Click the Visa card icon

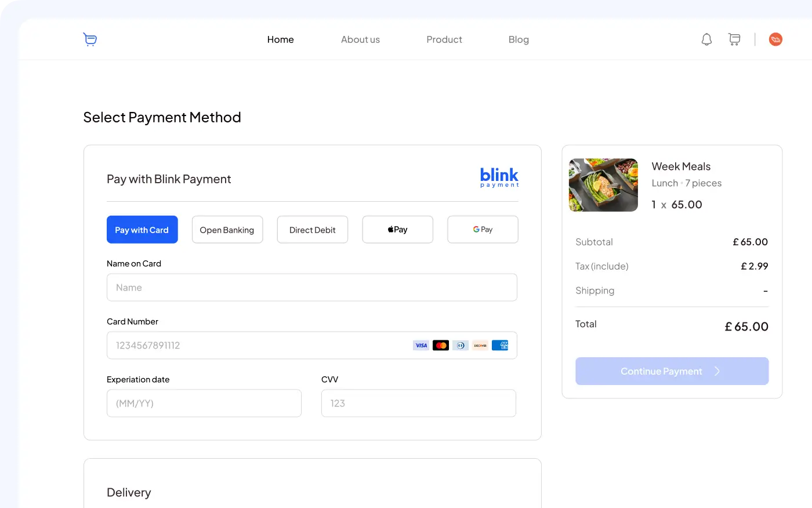pos(421,346)
